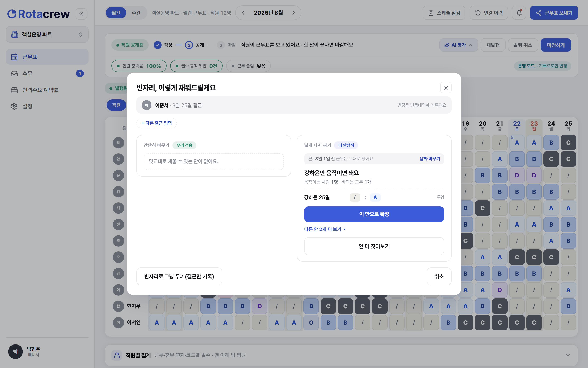588x368 pixels.
Task: Click the 직원 공개됨 status badge
Action: [130, 45]
